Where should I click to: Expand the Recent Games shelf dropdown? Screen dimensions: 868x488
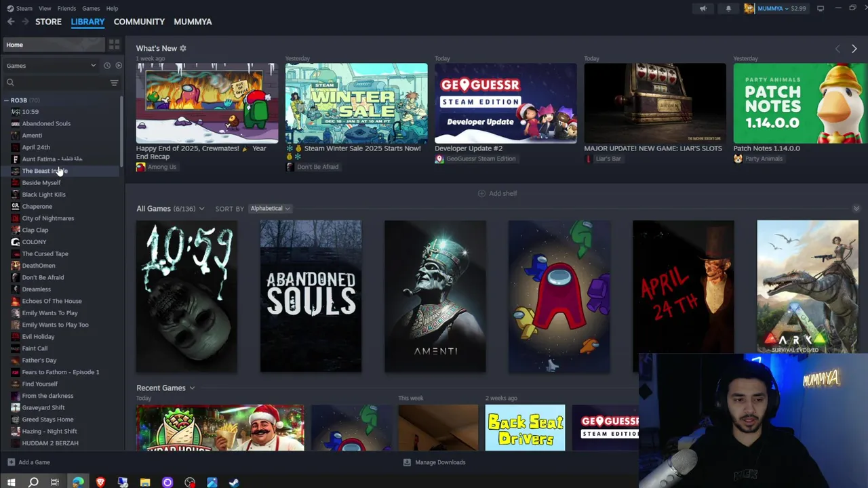pyautogui.click(x=192, y=388)
